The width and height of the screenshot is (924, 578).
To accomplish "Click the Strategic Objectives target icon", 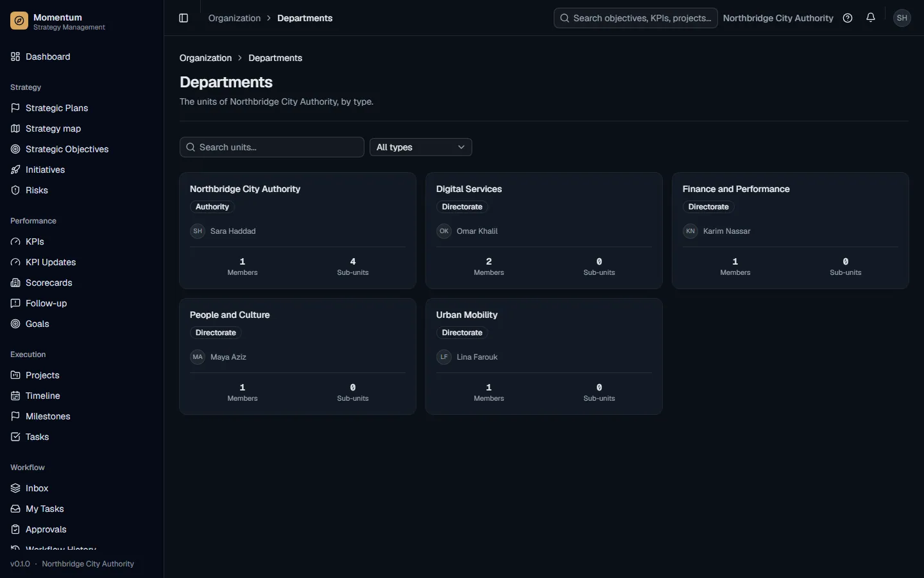I will click(x=15, y=149).
